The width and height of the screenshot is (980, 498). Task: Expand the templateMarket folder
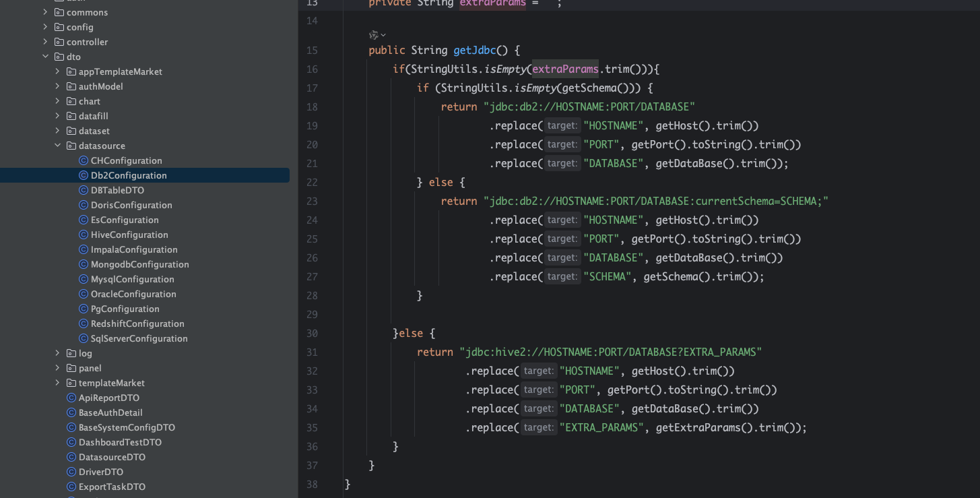pos(58,383)
